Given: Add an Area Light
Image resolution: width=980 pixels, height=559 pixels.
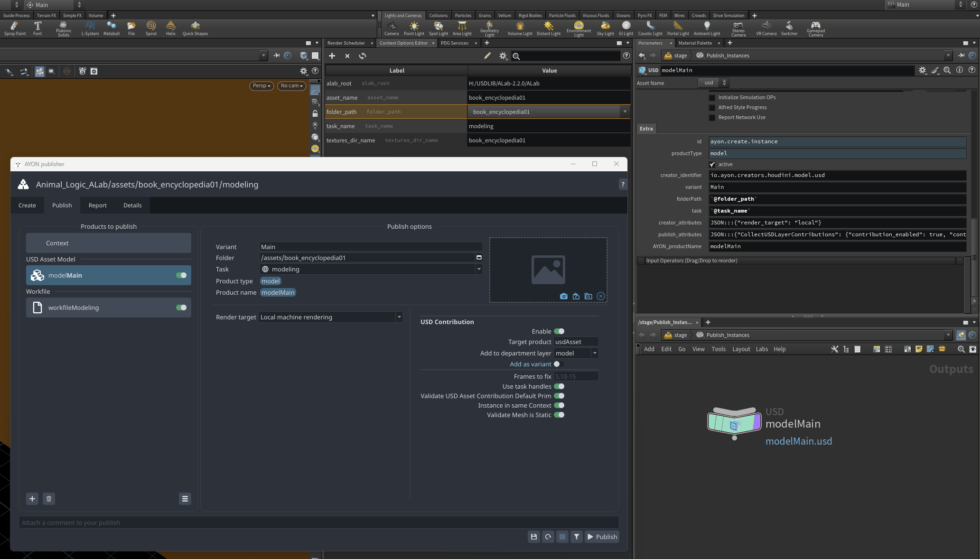Looking at the screenshot, I should pyautogui.click(x=462, y=28).
